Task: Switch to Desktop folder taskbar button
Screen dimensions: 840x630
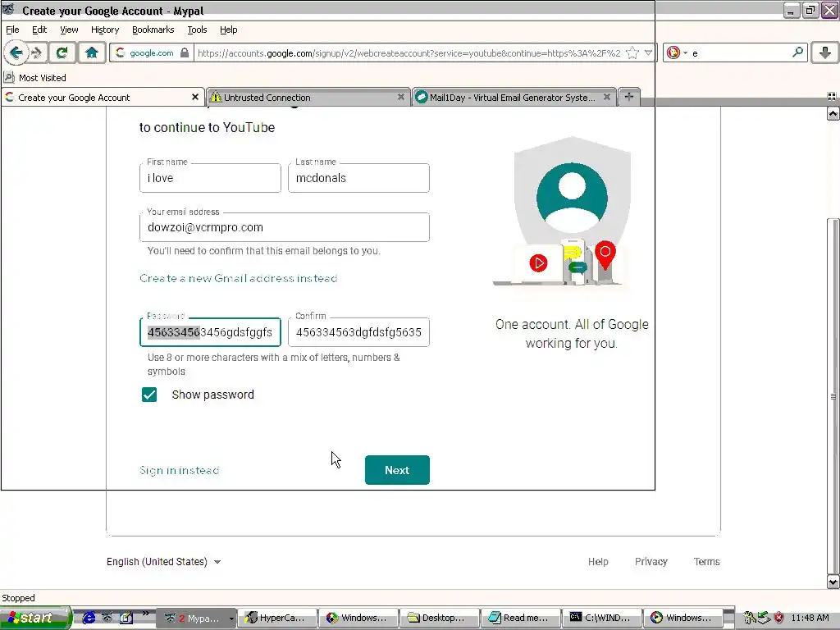Action: pyautogui.click(x=440, y=618)
